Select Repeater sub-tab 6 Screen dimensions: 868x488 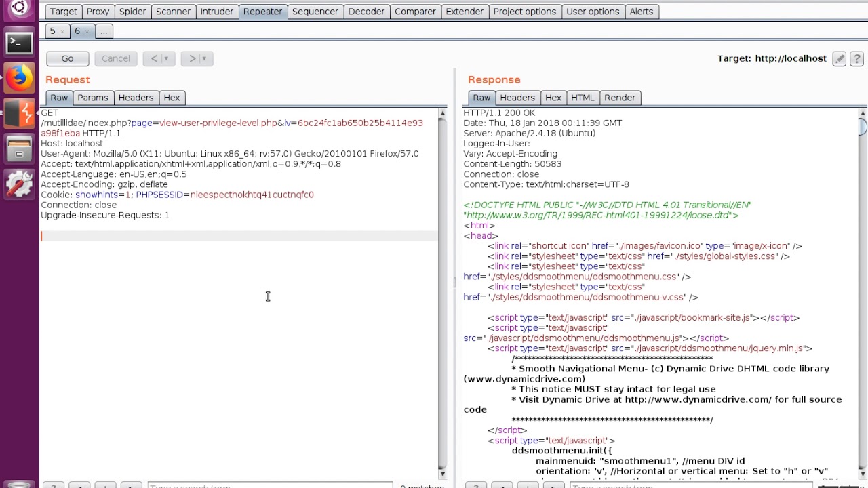coord(77,31)
